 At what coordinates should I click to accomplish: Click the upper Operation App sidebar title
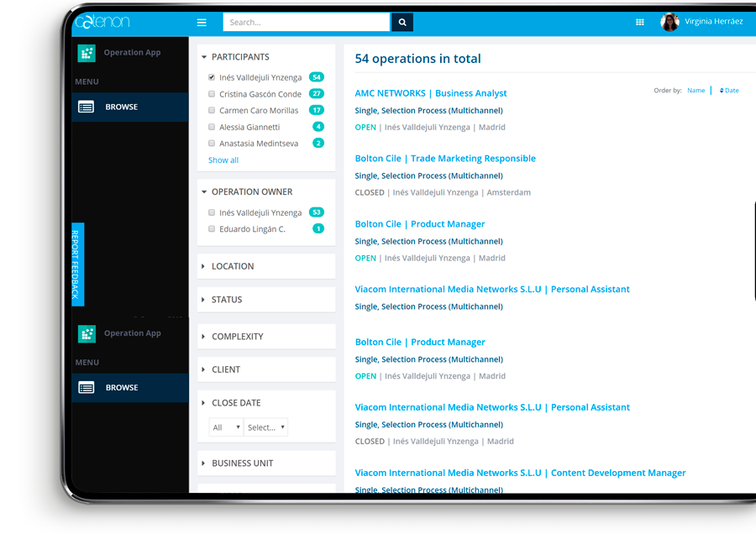click(132, 53)
